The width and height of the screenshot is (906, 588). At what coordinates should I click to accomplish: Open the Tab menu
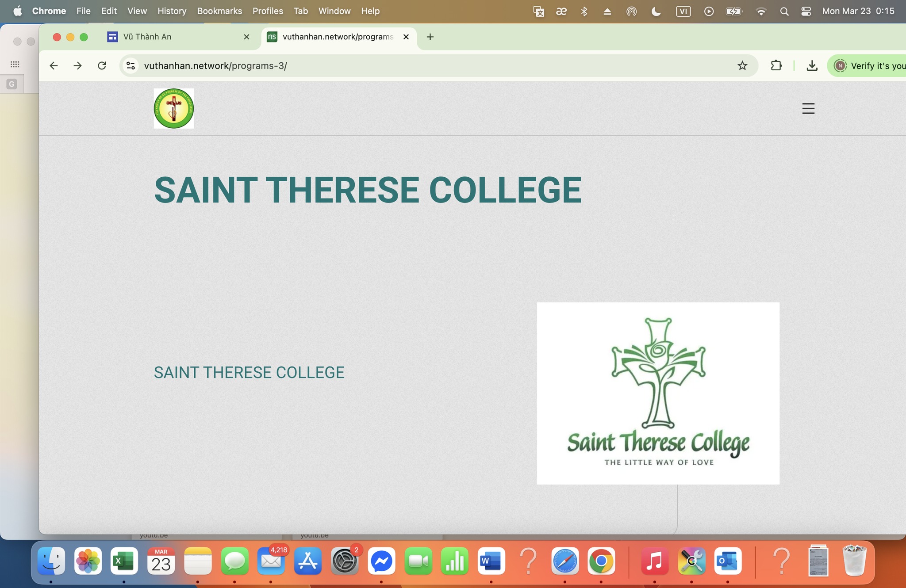click(x=301, y=11)
